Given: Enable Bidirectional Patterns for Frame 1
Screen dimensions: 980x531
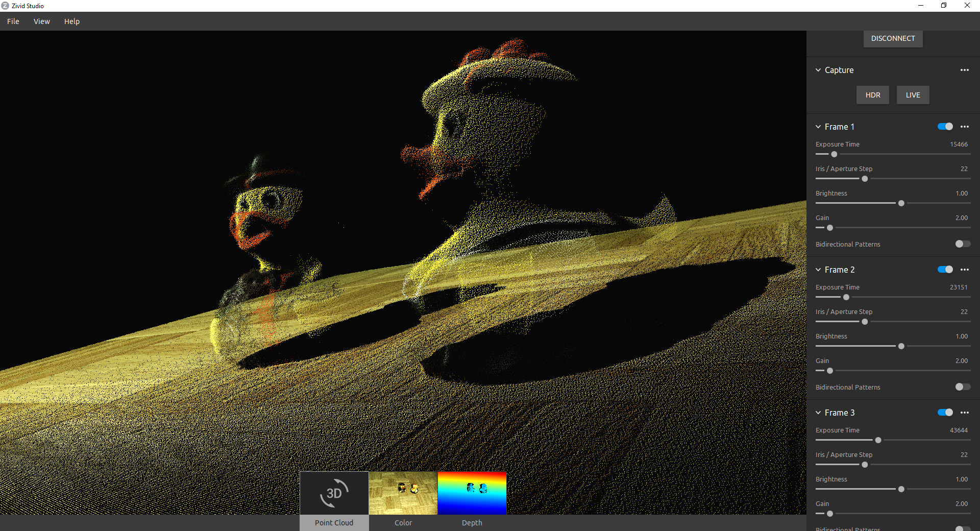Looking at the screenshot, I should [x=963, y=244].
